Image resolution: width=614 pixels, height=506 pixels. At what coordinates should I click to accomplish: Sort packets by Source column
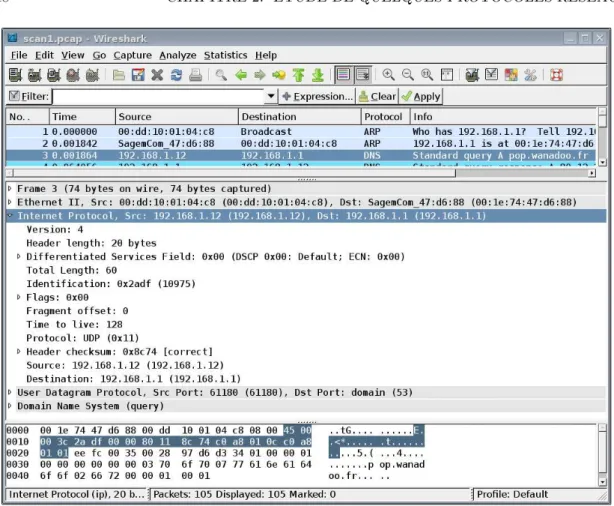pos(177,117)
